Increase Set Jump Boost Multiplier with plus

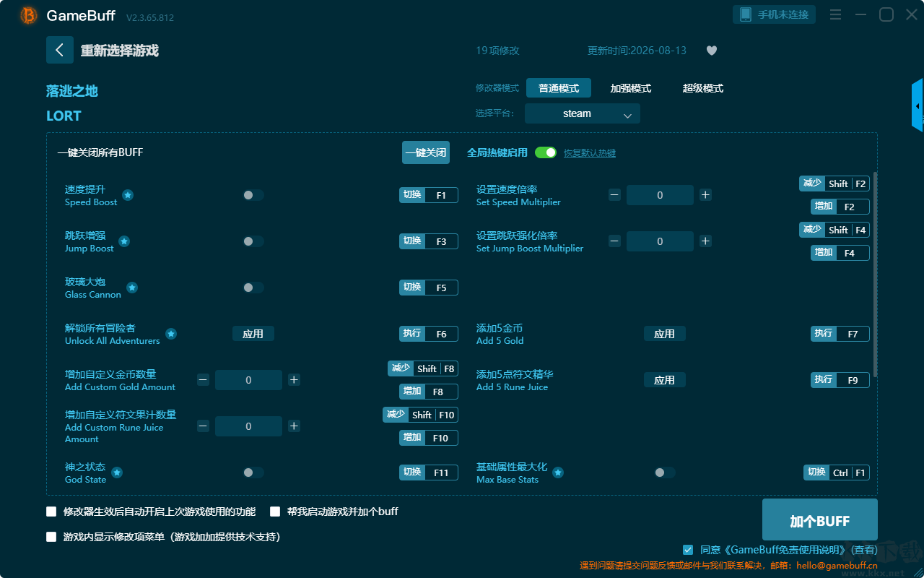(x=705, y=241)
